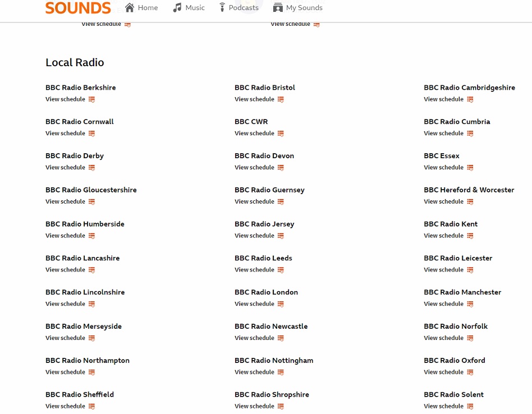Open BBC Radio Leeds station
Screen dimensions: 532x414
click(x=263, y=258)
